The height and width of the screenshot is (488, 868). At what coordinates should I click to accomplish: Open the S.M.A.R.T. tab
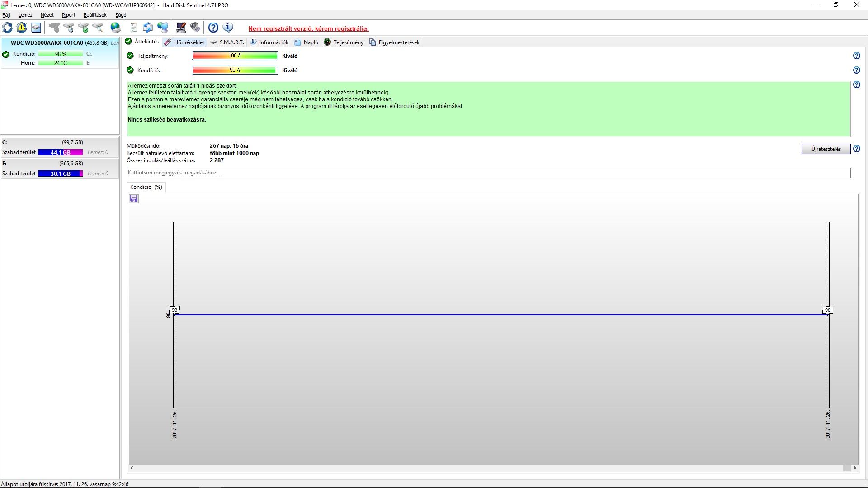pyautogui.click(x=227, y=42)
